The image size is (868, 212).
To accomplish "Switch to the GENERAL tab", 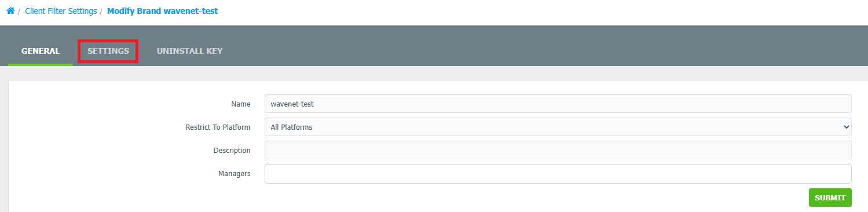I will pyautogui.click(x=41, y=51).
